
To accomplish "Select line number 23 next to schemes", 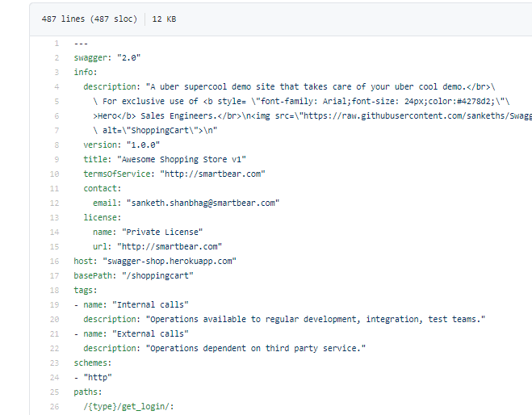I will 54,363.
